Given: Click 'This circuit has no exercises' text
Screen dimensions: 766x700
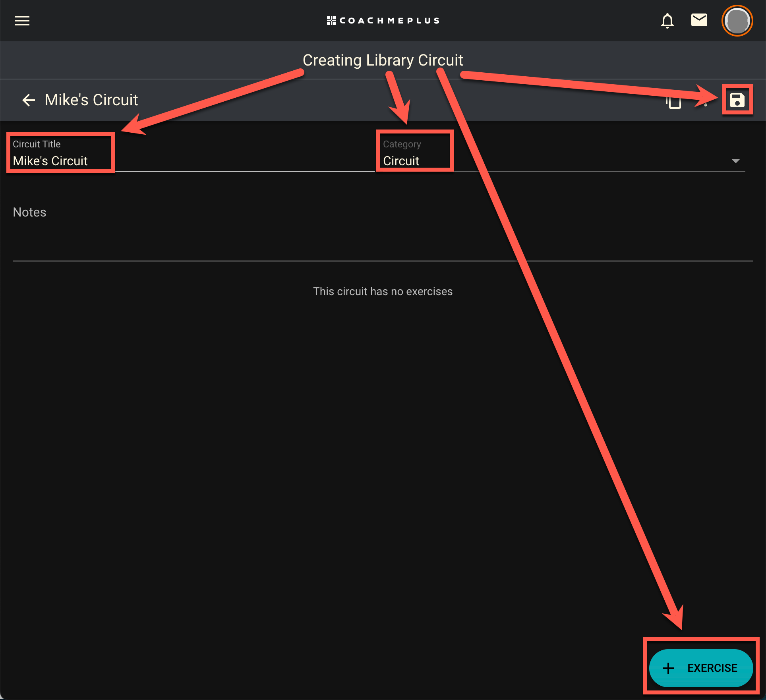Looking at the screenshot, I should [x=383, y=292].
